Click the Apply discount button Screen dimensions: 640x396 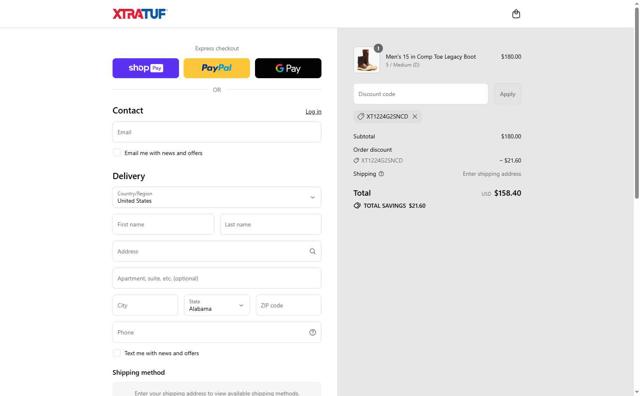coord(507,94)
